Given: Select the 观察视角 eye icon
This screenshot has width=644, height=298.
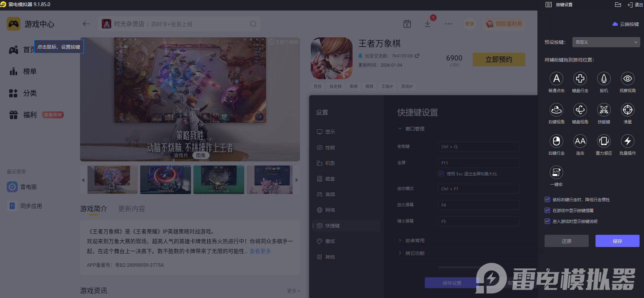Looking at the screenshot, I should pyautogui.click(x=627, y=79).
